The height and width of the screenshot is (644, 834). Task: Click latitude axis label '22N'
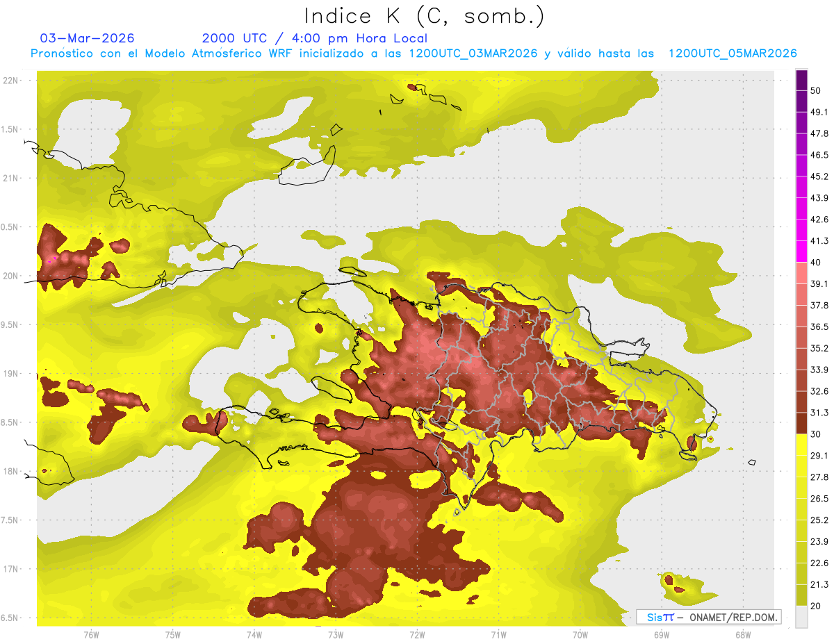[10, 80]
